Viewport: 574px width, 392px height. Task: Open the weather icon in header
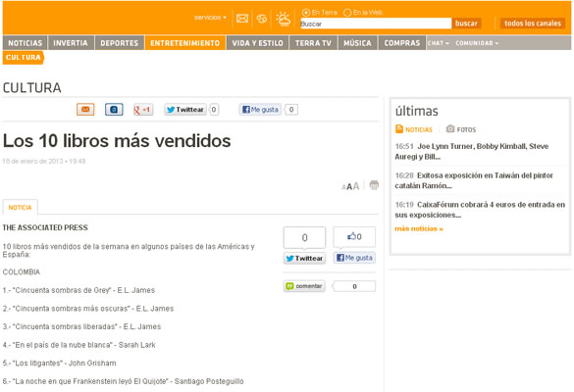pos(283,19)
